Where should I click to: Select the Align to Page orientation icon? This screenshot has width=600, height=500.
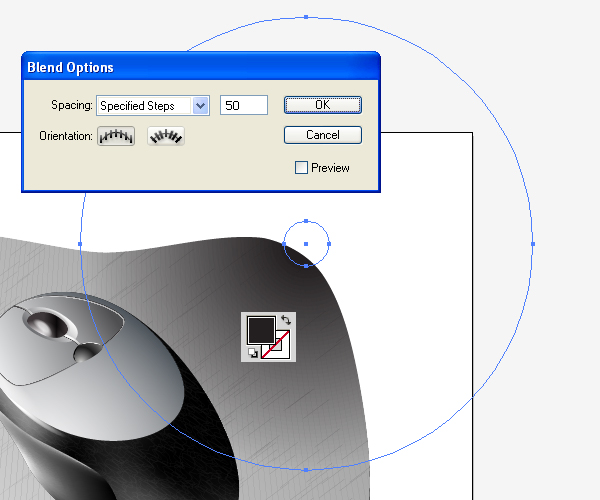pyautogui.click(x=116, y=136)
